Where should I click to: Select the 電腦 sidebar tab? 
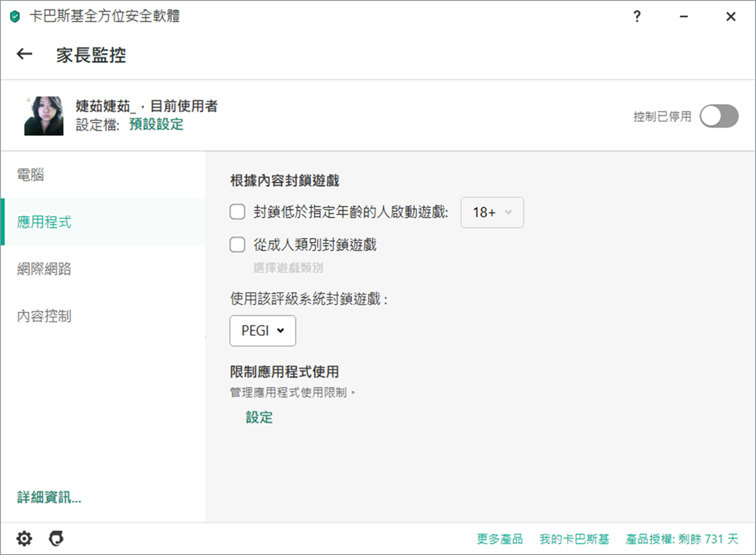point(31,175)
